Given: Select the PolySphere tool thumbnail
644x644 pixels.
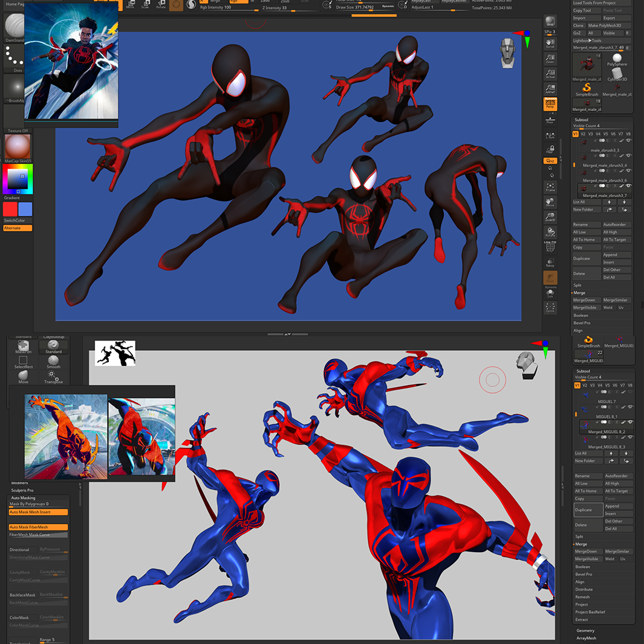Looking at the screenshot, I should click(x=616, y=60).
